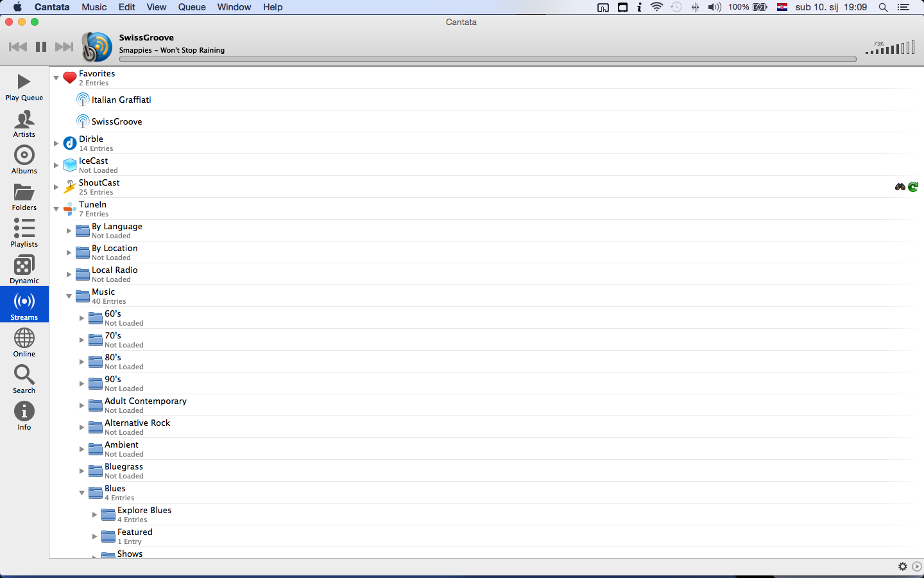Skip to next track
924x578 pixels.
64,47
